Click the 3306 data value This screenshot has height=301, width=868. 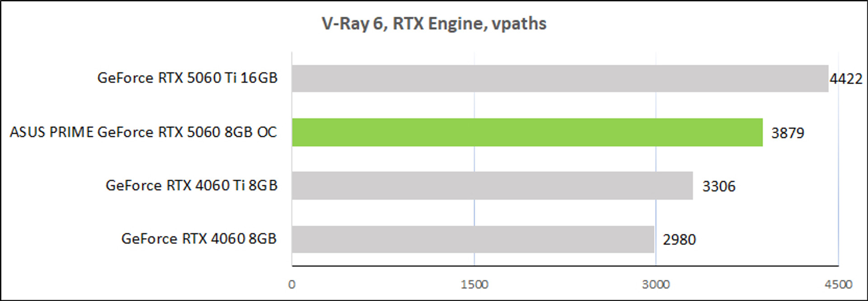coord(719,186)
